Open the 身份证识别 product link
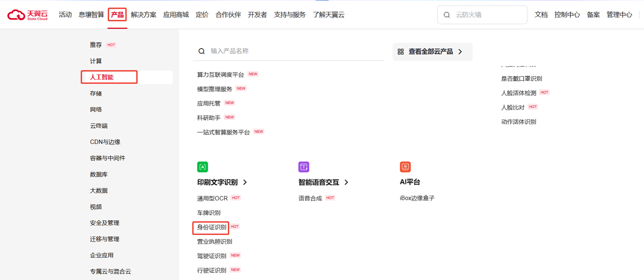The width and height of the screenshot is (644, 280). [210, 227]
